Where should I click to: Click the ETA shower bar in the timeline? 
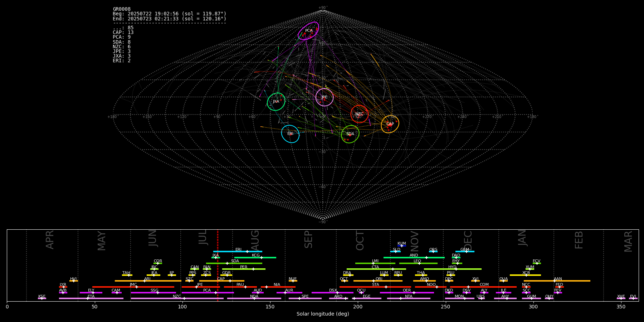(91, 298)
